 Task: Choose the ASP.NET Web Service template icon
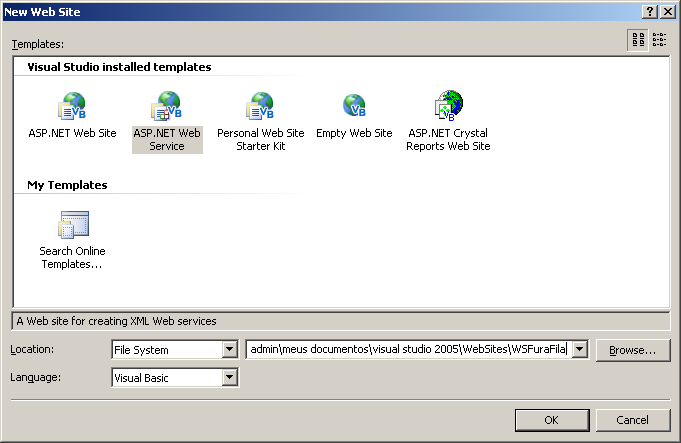166,106
